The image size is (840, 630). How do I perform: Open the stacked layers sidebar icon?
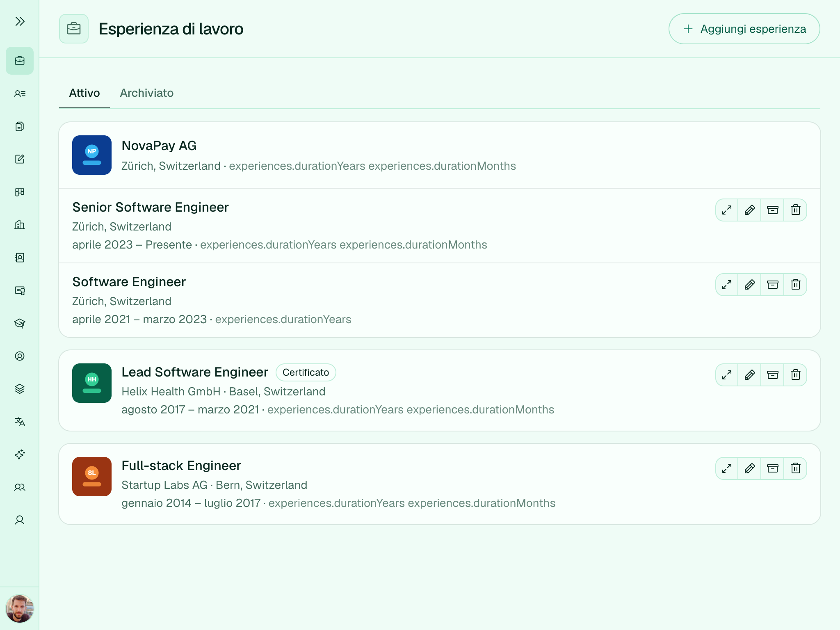pyautogui.click(x=20, y=389)
